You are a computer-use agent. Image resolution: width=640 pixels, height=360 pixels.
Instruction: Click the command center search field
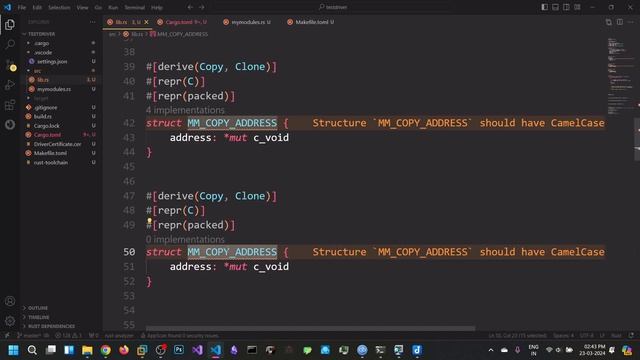[333, 7]
